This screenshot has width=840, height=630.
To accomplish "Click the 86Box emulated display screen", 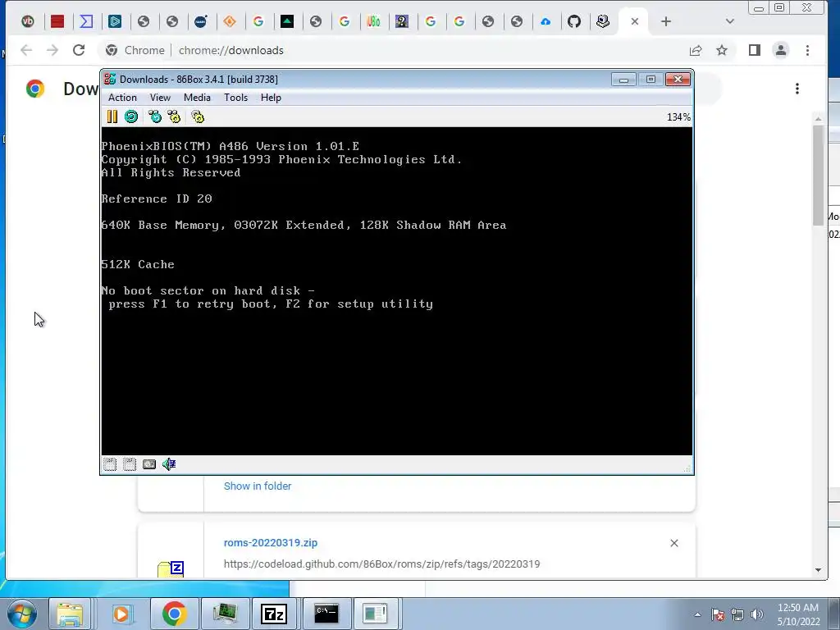I will (x=397, y=291).
